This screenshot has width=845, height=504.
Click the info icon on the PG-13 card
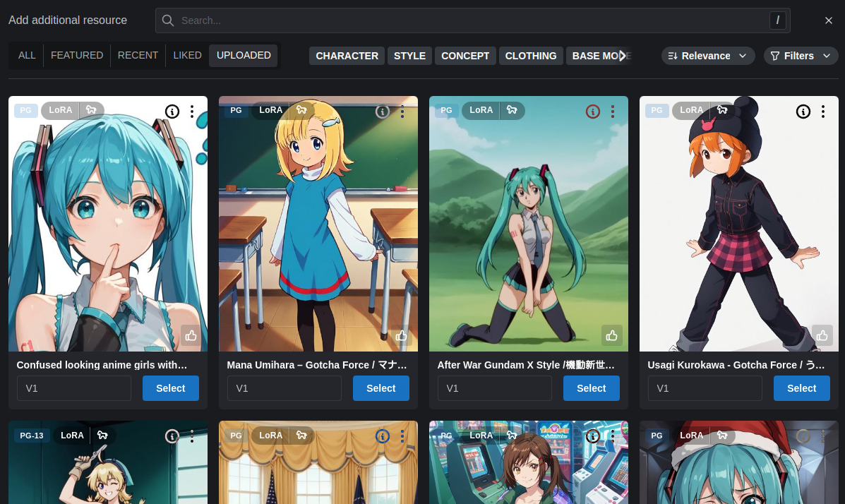(172, 436)
